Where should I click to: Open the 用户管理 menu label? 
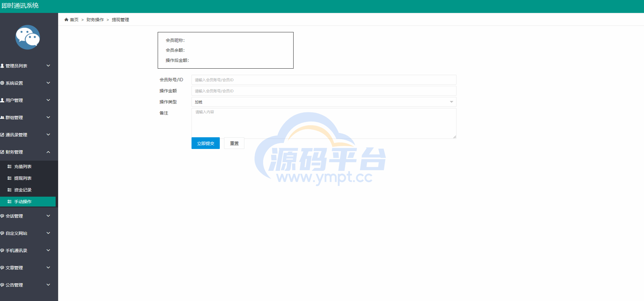pyautogui.click(x=14, y=100)
